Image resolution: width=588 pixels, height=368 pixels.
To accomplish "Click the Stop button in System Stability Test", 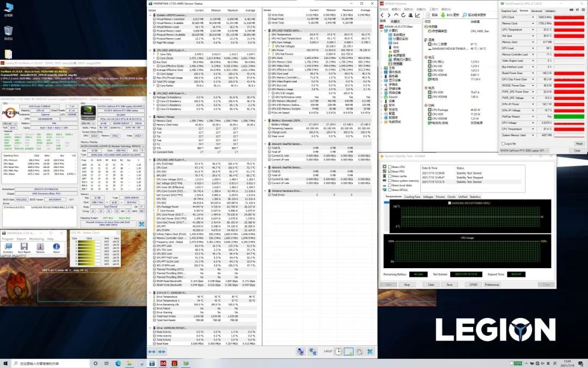I will [x=406, y=284].
